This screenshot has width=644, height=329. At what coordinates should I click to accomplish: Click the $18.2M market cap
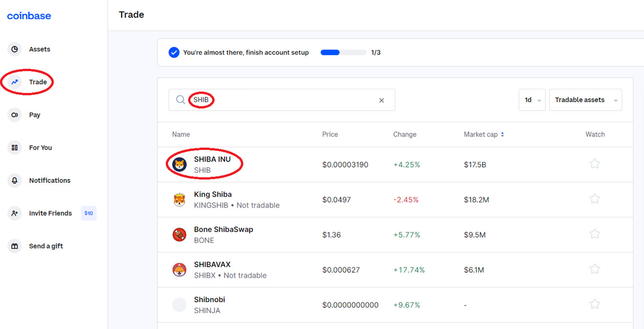477,200
